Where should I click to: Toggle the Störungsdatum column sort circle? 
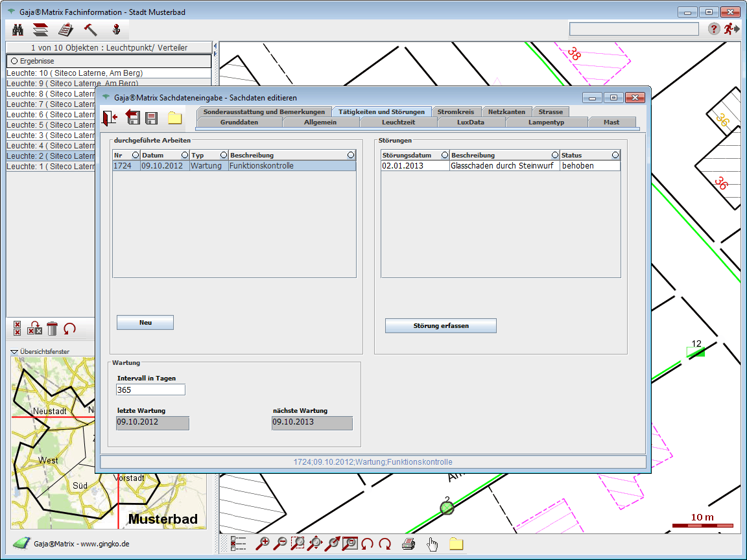coord(444,156)
